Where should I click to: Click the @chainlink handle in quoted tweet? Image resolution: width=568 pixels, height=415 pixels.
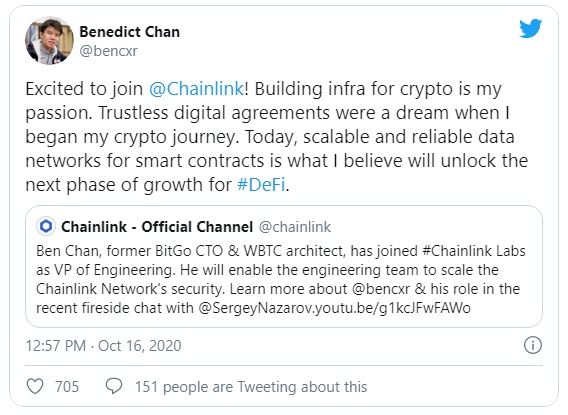point(295,227)
